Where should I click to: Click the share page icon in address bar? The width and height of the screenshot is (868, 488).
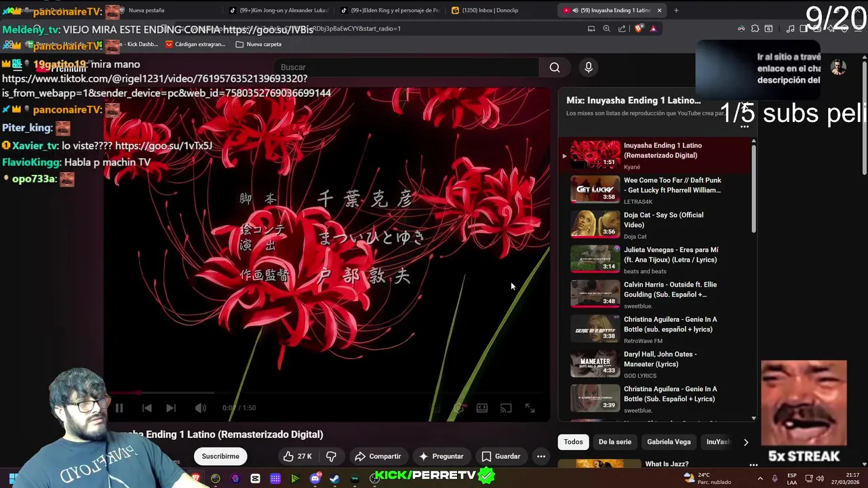pos(622,28)
